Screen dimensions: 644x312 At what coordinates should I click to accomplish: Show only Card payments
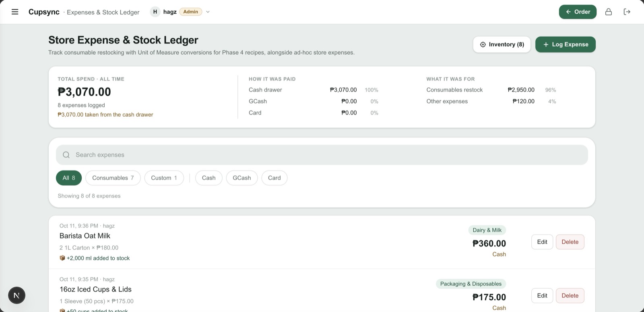[275, 178]
